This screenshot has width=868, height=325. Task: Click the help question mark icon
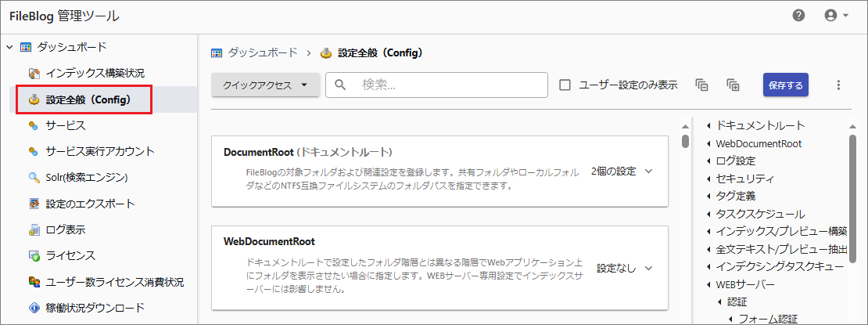pos(798,16)
